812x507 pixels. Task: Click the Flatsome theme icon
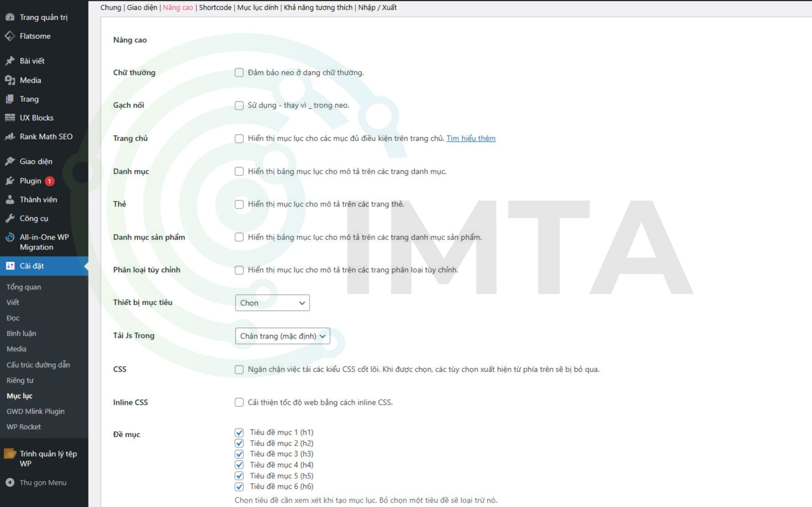[10, 36]
